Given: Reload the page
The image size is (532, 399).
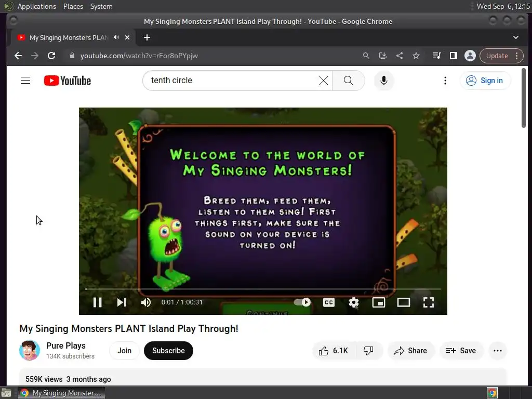Looking at the screenshot, I should click(x=51, y=56).
